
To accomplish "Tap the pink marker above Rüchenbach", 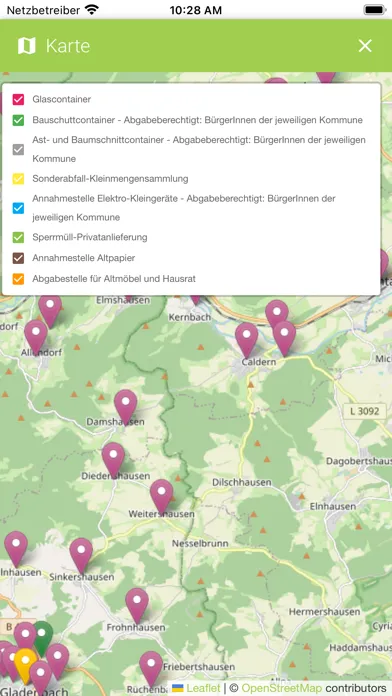I will click(x=151, y=668).
